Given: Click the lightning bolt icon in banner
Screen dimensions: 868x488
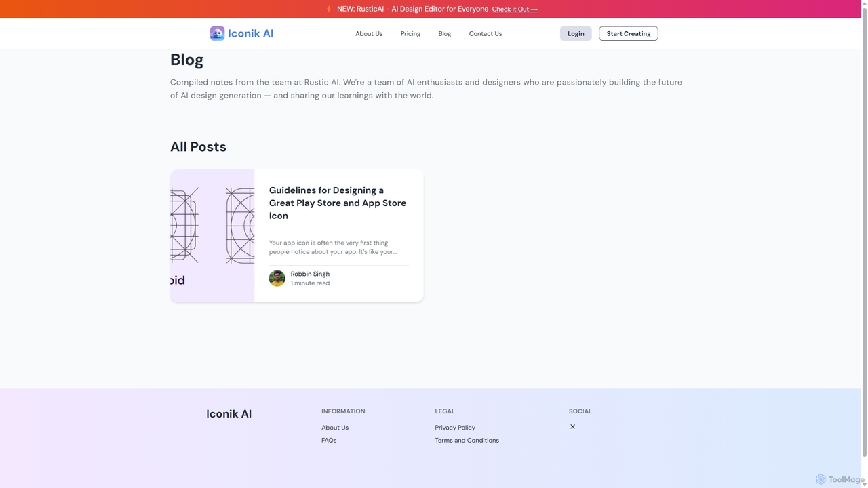Looking at the screenshot, I should (329, 9).
